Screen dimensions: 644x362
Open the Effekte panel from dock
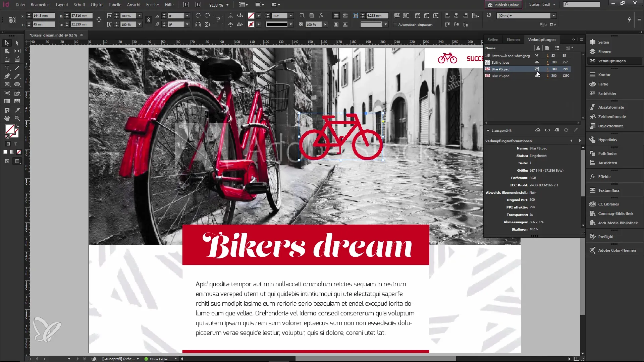[x=604, y=177]
